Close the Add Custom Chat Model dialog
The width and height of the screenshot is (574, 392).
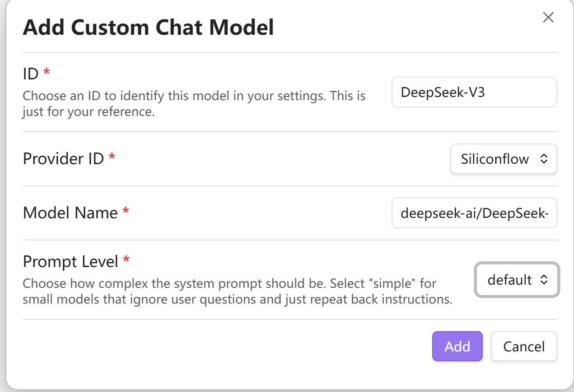(x=548, y=18)
